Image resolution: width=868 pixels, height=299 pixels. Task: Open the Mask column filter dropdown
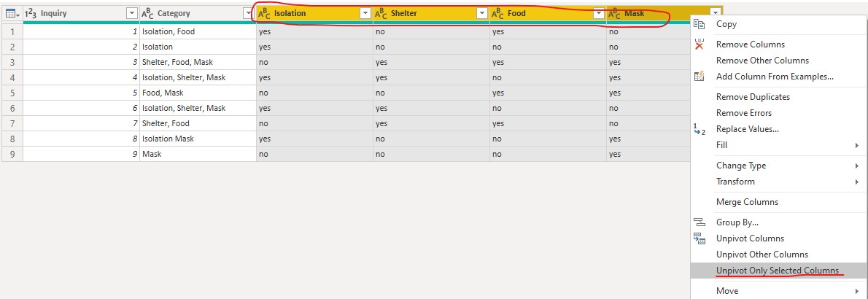pos(716,14)
